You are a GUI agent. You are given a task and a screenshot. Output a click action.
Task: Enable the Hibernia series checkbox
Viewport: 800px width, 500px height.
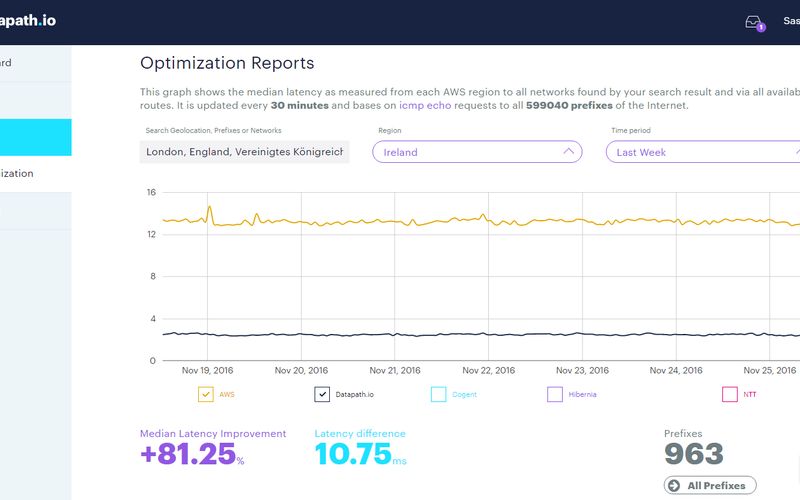pos(554,394)
